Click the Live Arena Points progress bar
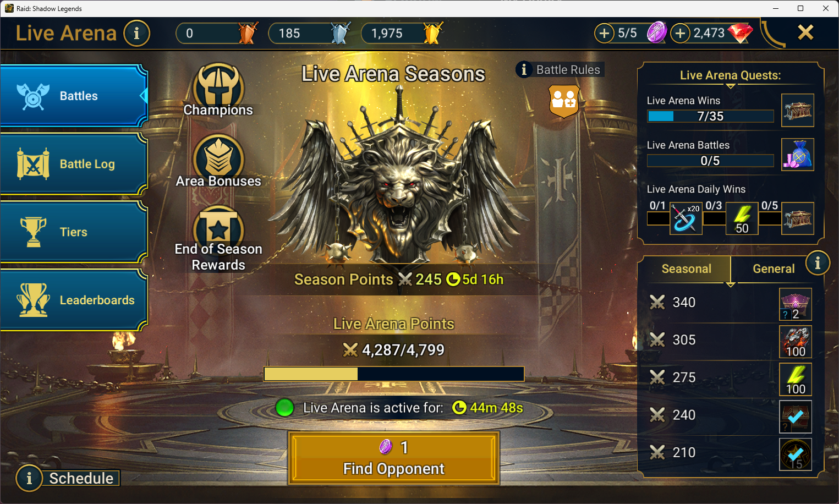 point(394,374)
